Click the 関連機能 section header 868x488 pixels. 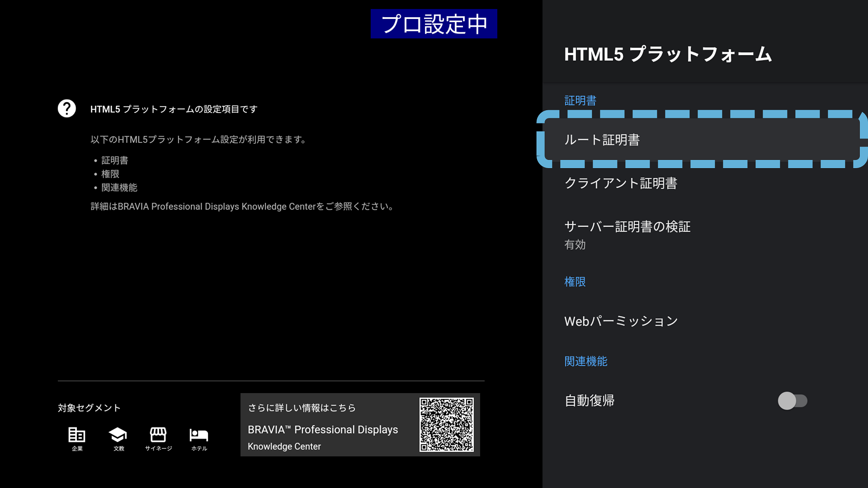(585, 361)
